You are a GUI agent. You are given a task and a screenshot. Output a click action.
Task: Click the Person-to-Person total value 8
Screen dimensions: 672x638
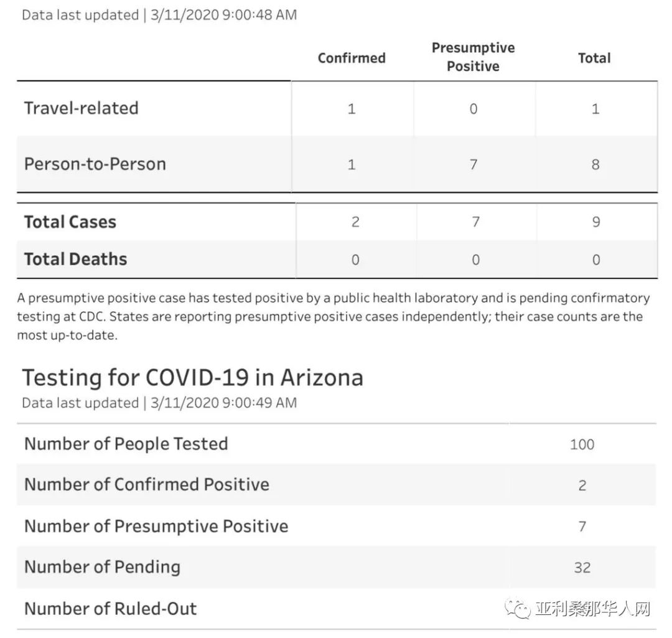tap(595, 165)
